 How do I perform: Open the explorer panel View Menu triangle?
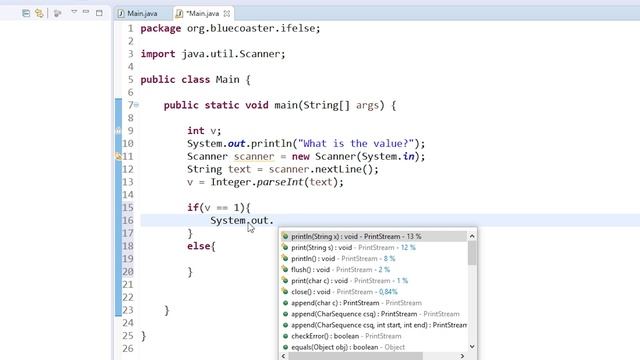[x=74, y=12]
